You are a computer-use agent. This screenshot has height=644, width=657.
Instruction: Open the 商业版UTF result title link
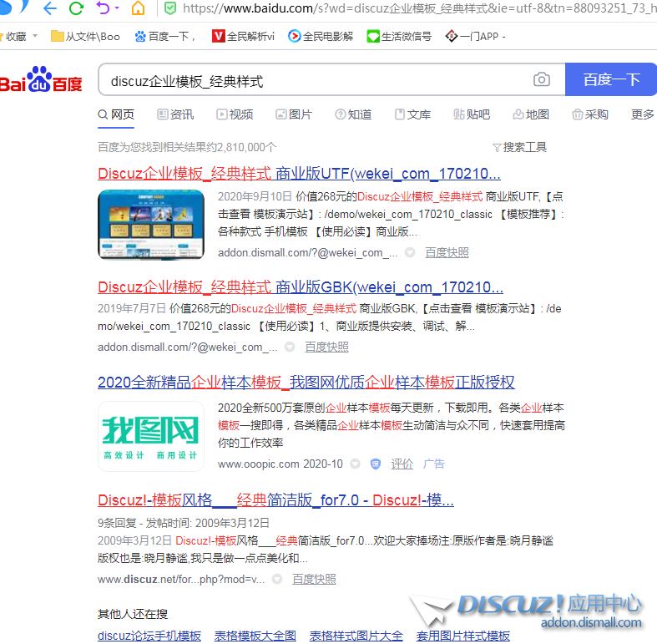[x=299, y=174]
